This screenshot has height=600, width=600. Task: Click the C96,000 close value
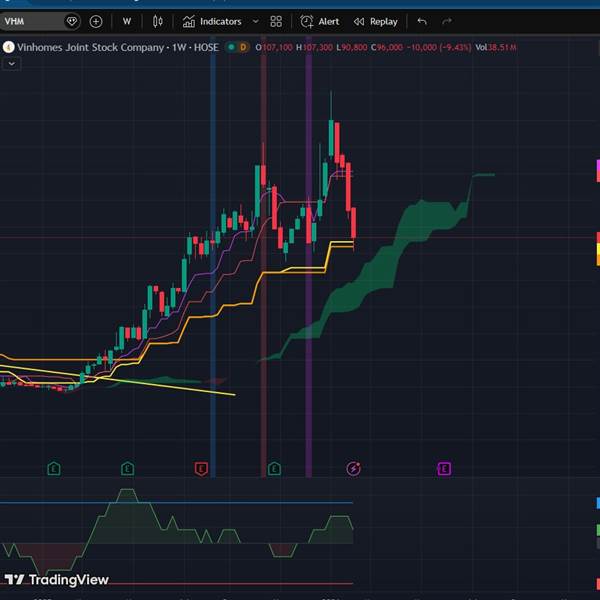pos(387,47)
